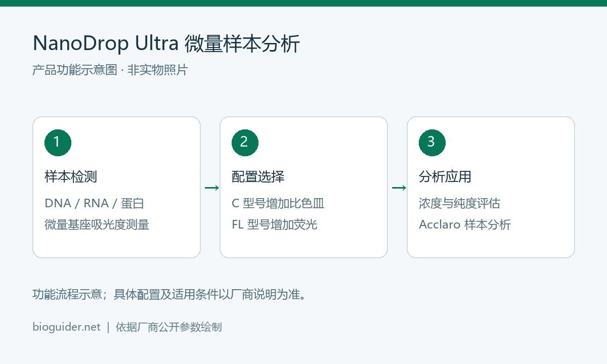Image resolution: width=607 pixels, height=364 pixels.
Task: Click the text DNA / RNA / 蛋白
Action: click(x=95, y=203)
